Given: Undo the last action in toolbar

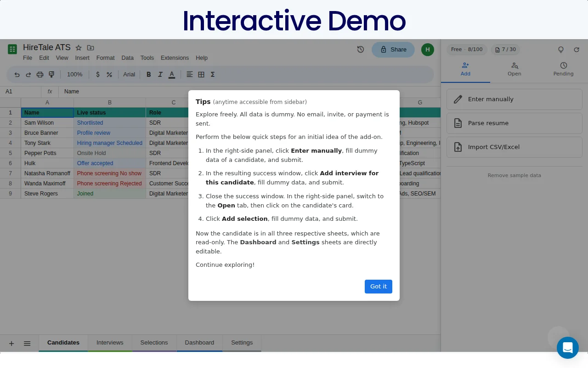Looking at the screenshot, I should 17,75.
